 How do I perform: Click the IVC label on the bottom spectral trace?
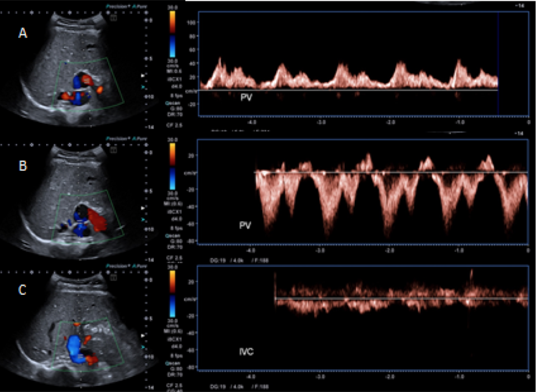pyautogui.click(x=247, y=352)
